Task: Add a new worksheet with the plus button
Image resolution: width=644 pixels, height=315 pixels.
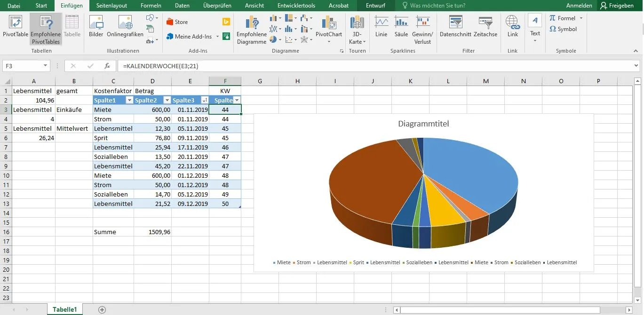Action: pos(101,309)
